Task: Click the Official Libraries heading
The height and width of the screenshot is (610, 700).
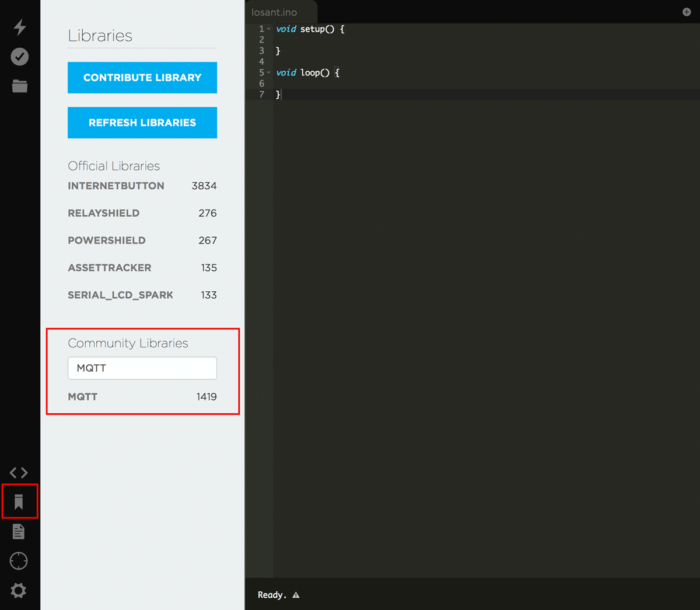Action: [x=114, y=166]
